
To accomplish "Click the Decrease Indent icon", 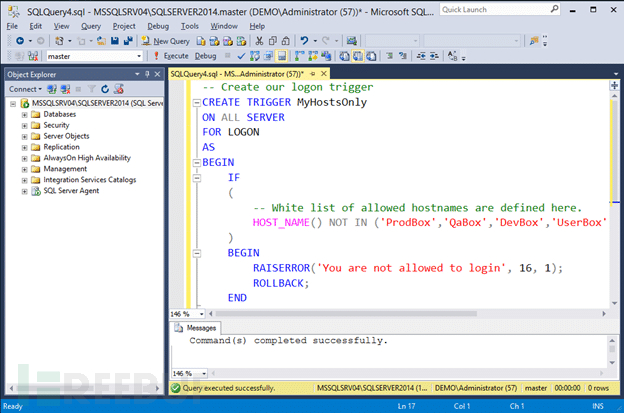I will click(421, 56).
